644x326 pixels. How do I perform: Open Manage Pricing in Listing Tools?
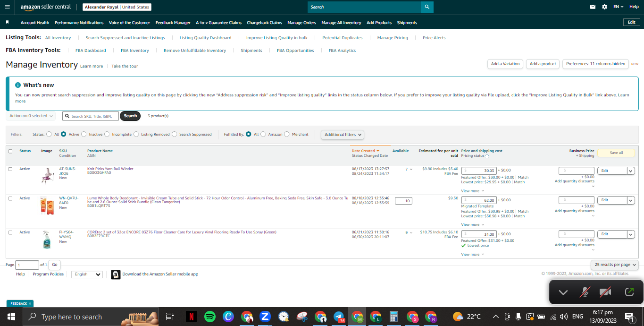tap(393, 38)
